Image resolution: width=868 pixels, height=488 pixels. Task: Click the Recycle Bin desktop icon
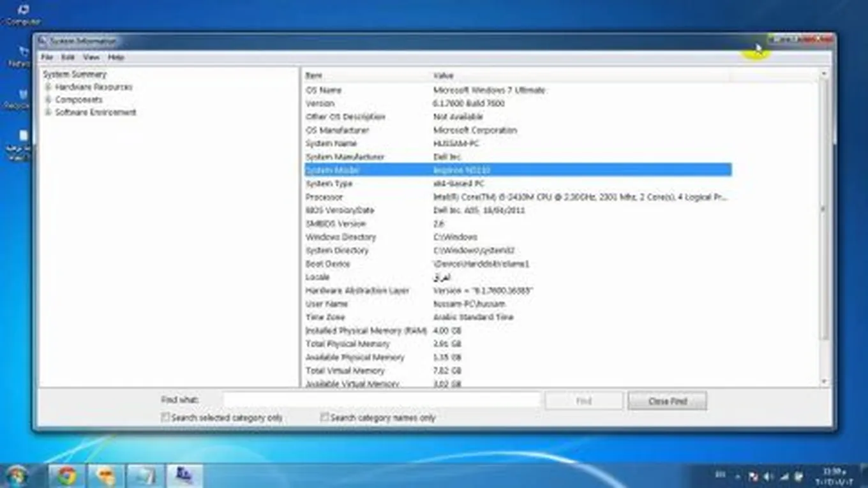[x=23, y=99]
